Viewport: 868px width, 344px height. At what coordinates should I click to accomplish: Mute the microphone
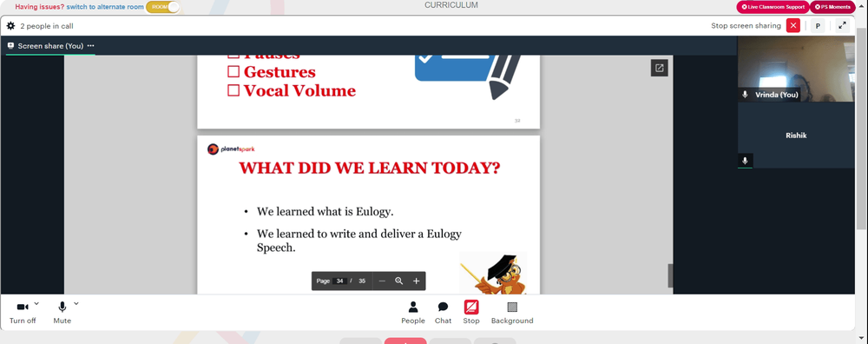(x=62, y=313)
